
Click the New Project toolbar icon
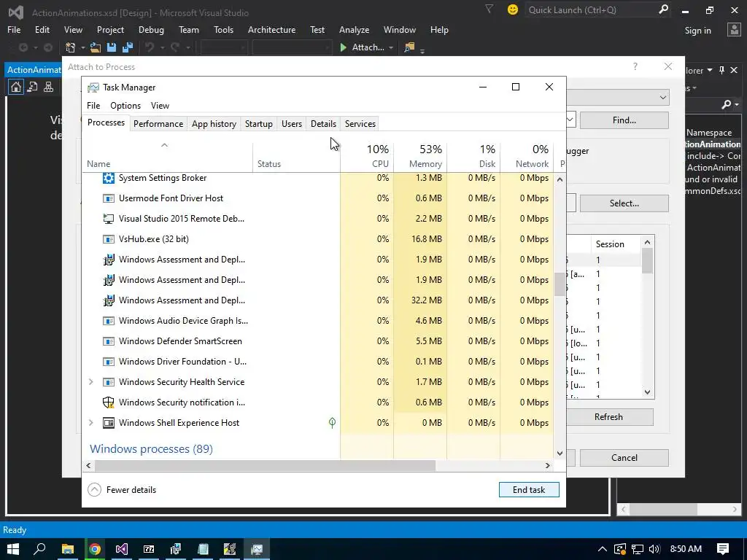(x=71, y=47)
